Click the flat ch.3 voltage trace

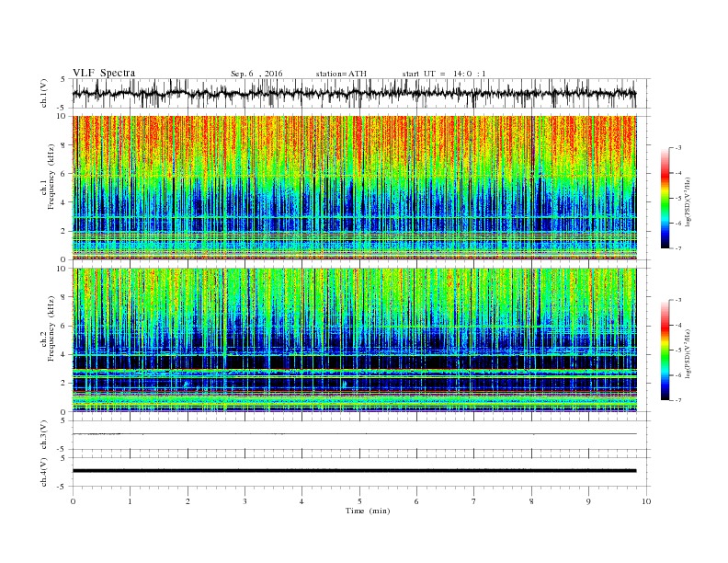(x=354, y=434)
